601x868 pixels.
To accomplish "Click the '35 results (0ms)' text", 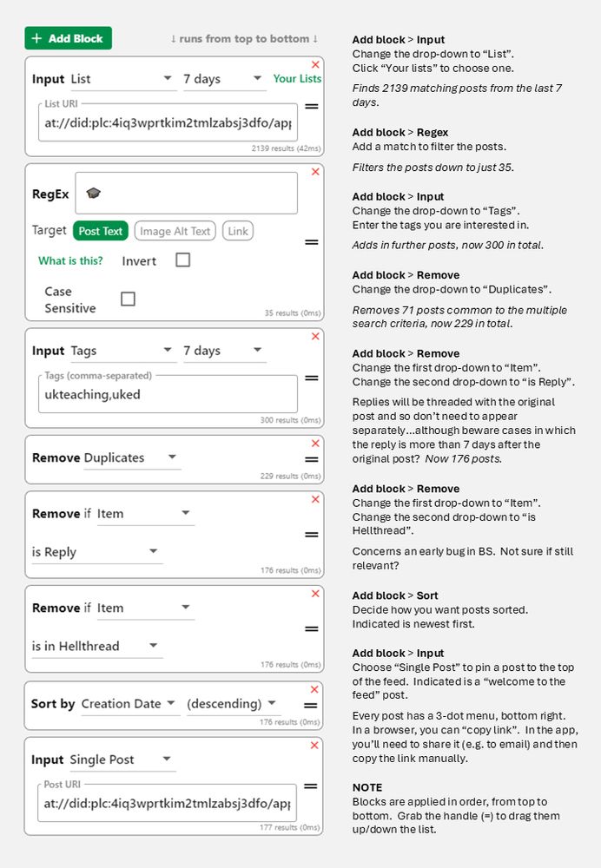I will coord(293,312).
